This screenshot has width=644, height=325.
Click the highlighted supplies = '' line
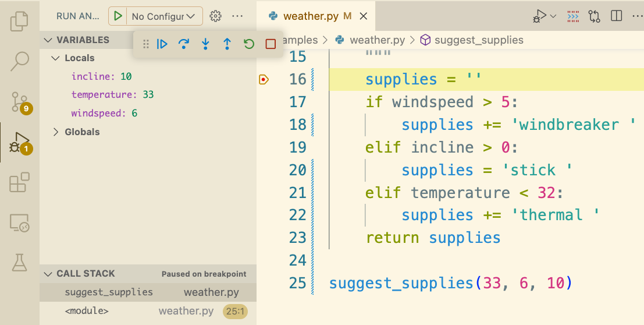(486, 79)
